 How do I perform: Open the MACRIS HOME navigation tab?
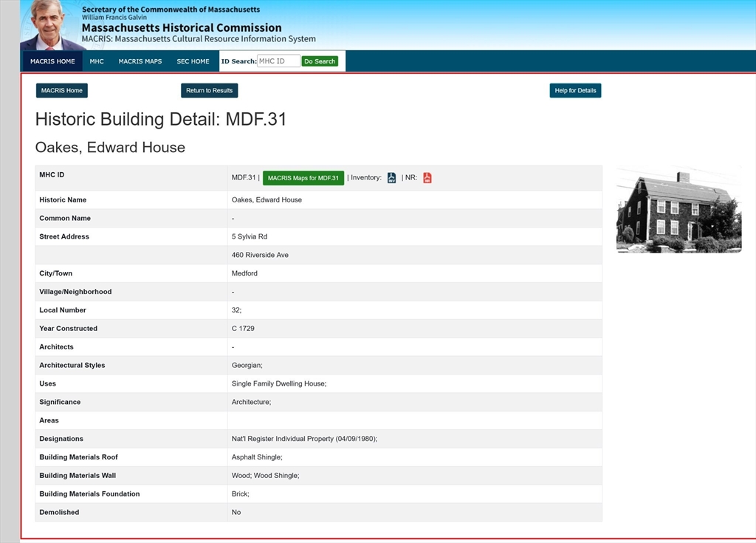tap(52, 61)
